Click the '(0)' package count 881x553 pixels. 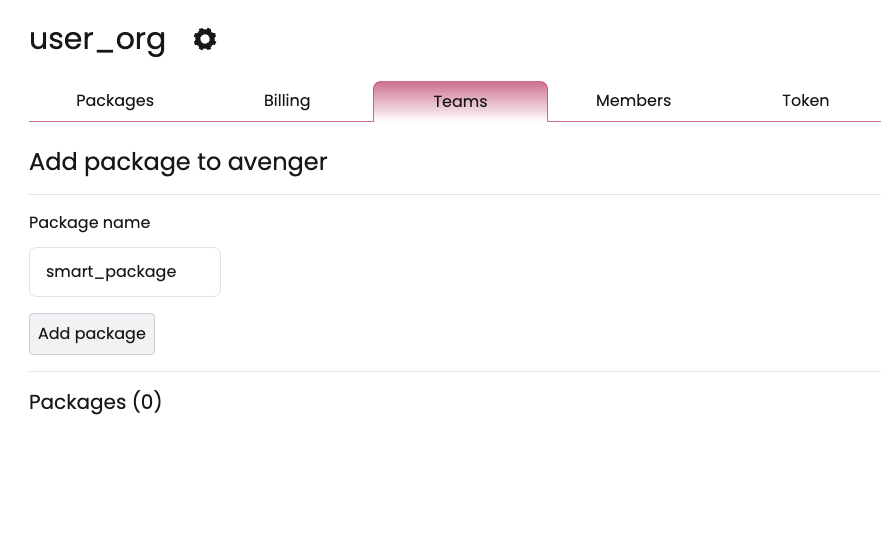pos(146,402)
